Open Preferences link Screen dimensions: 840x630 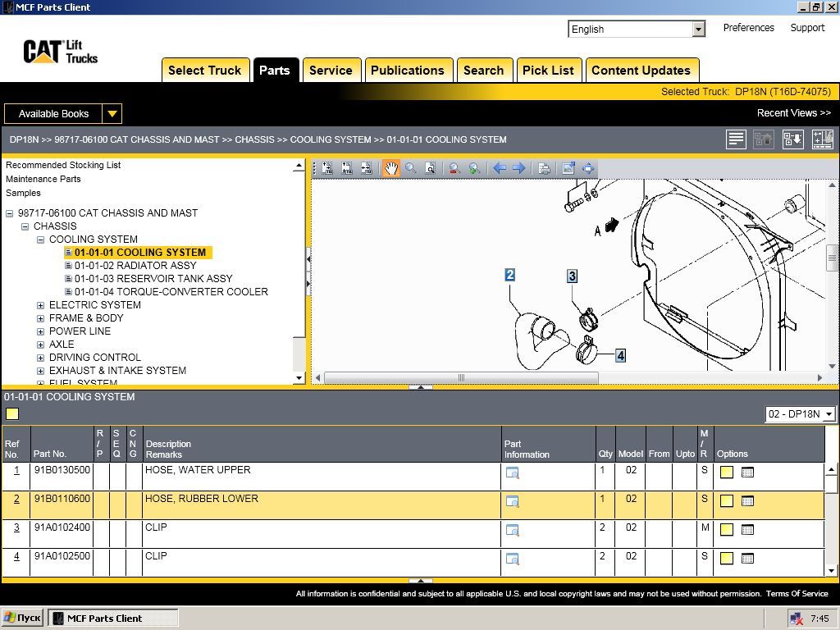748,28
